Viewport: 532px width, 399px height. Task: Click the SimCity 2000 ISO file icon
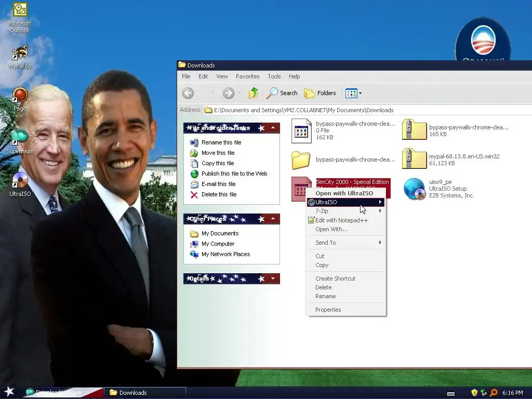pyautogui.click(x=300, y=189)
